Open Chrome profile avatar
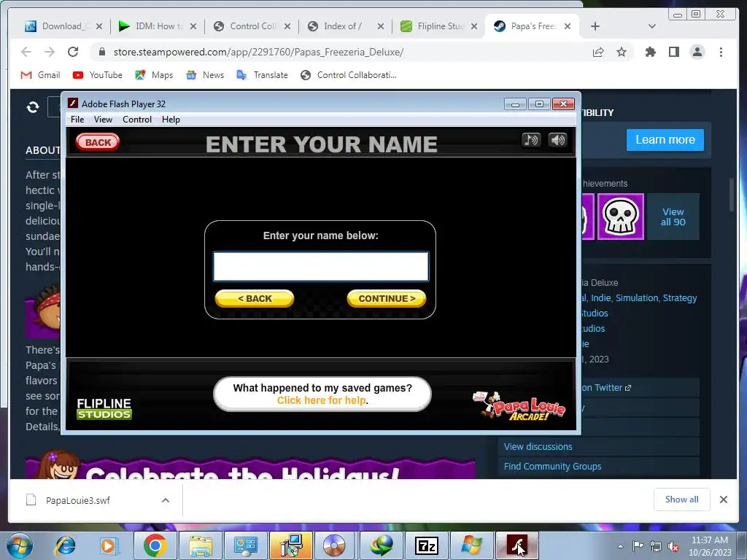Screen dimensions: 747x560 click(697, 52)
